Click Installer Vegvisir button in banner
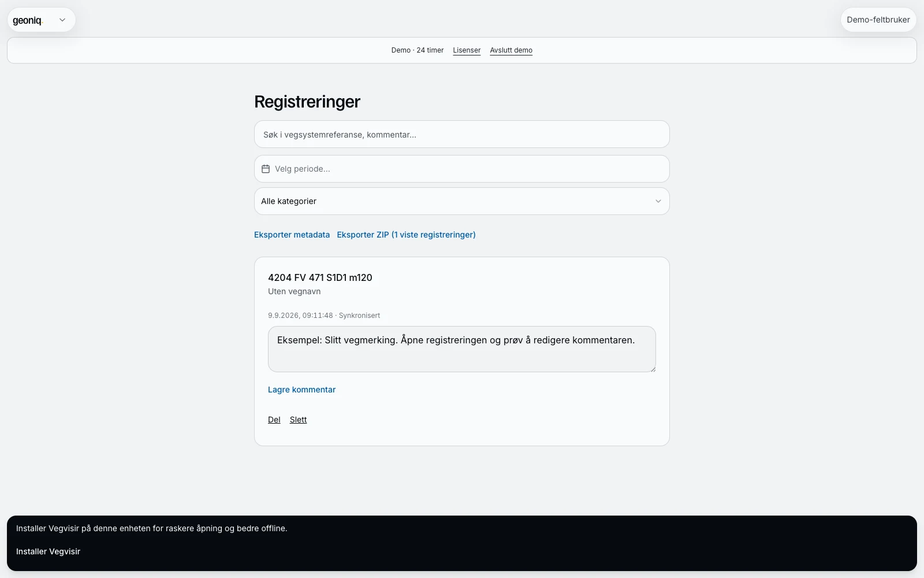This screenshot has height=578, width=924. [x=48, y=551]
